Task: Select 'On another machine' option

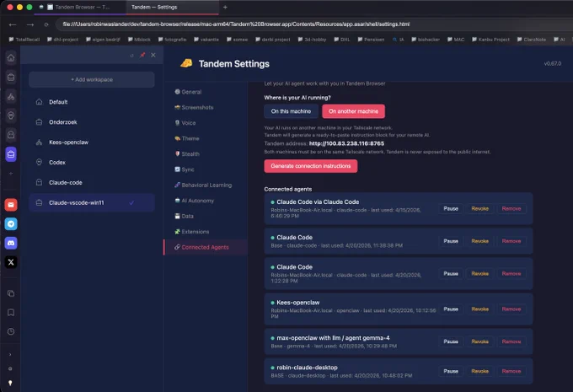Action: point(353,111)
